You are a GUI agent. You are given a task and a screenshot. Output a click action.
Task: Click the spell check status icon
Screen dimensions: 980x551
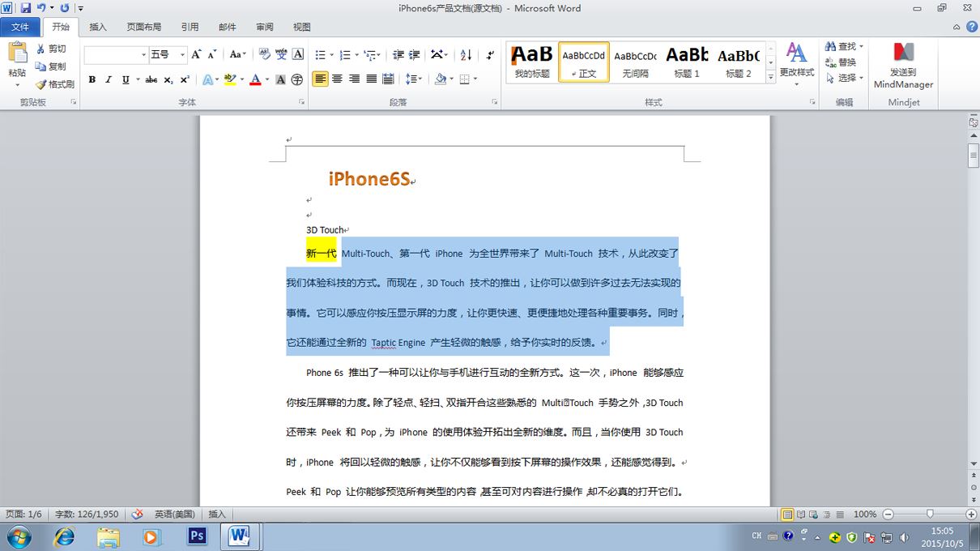pos(137,514)
